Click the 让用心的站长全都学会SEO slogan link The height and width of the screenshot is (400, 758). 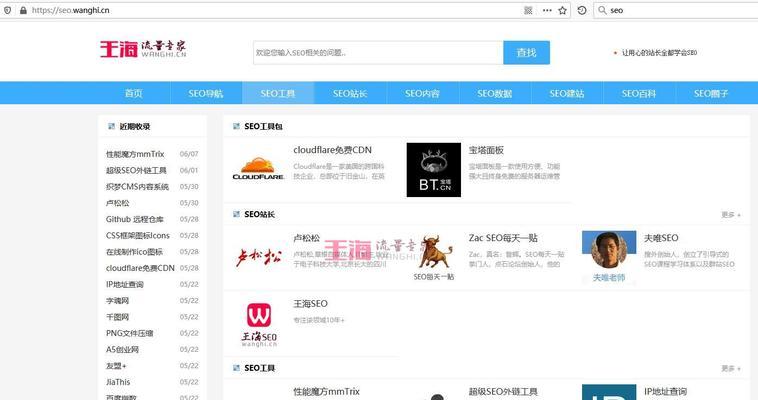(x=659, y=53)
